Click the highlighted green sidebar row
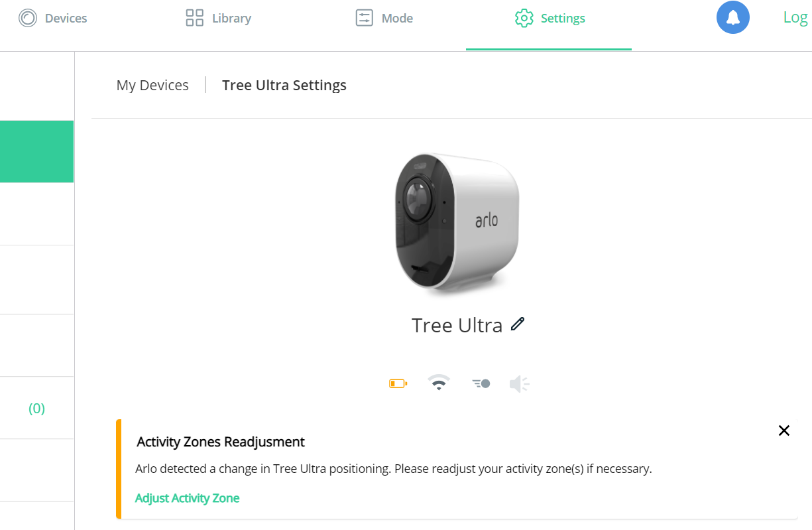Viewport: 812px width, 530px height. click(36, 151)
